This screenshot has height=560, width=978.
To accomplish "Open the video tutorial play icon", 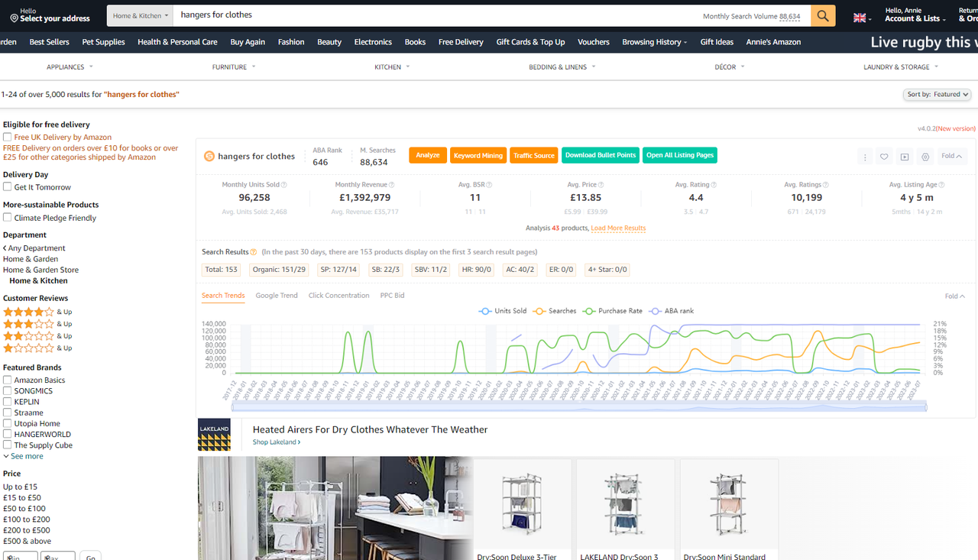I will click(x=905, y=157).
